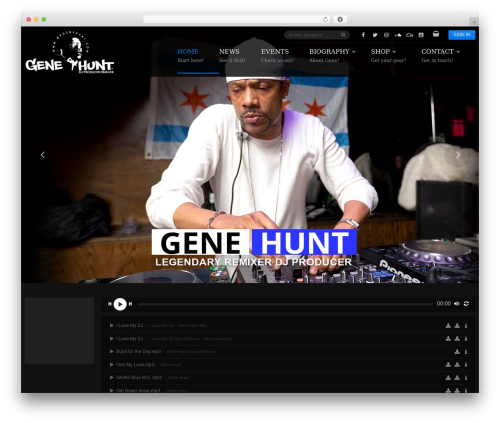The width and height of the screenshot is (500, 423).
Task: Click the Gene Hunt slide headline
Action: pos(254,242)
